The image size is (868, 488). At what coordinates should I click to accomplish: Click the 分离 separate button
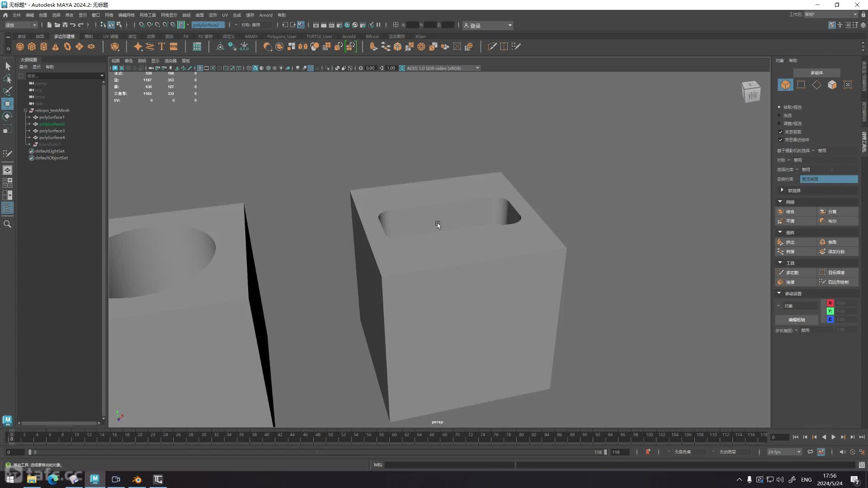[838, 211]
